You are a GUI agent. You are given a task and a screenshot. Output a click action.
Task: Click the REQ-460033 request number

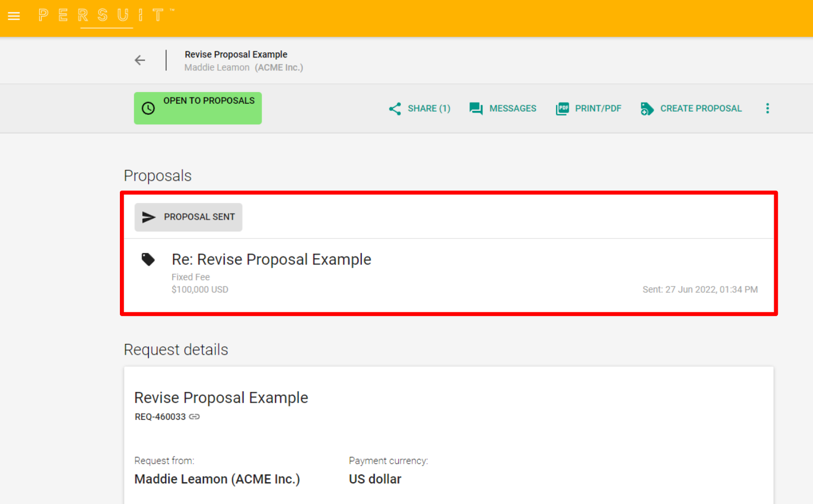click(160, 416)
